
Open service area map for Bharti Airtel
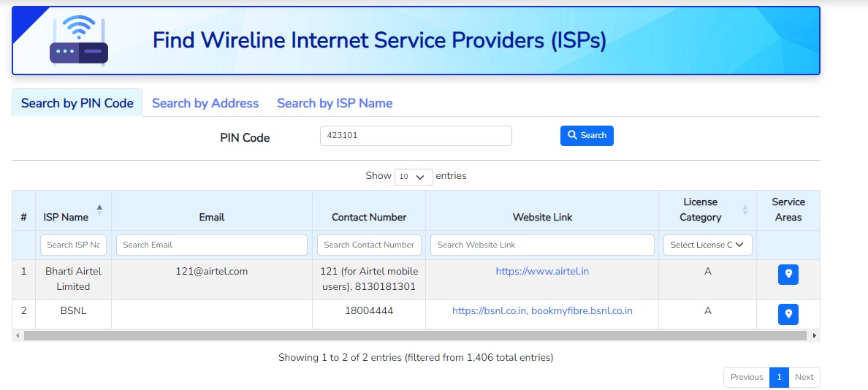coord(788,275)
